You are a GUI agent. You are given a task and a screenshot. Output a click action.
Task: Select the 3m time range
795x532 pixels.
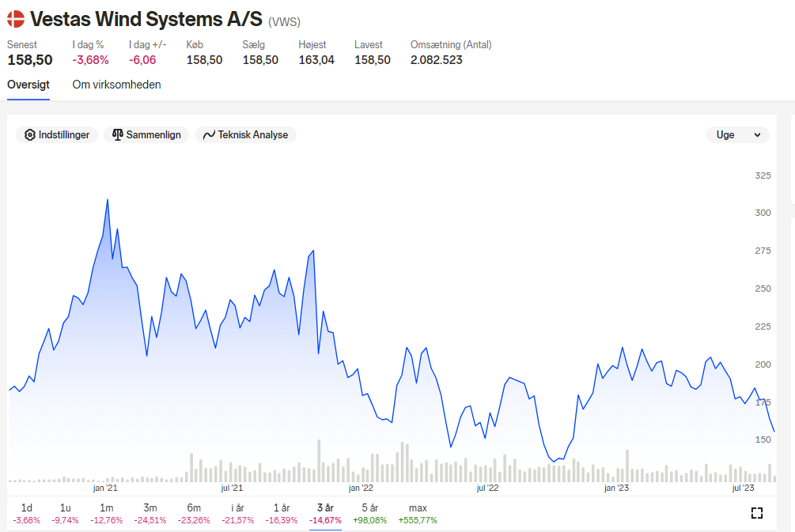click(x=150, y=513)
